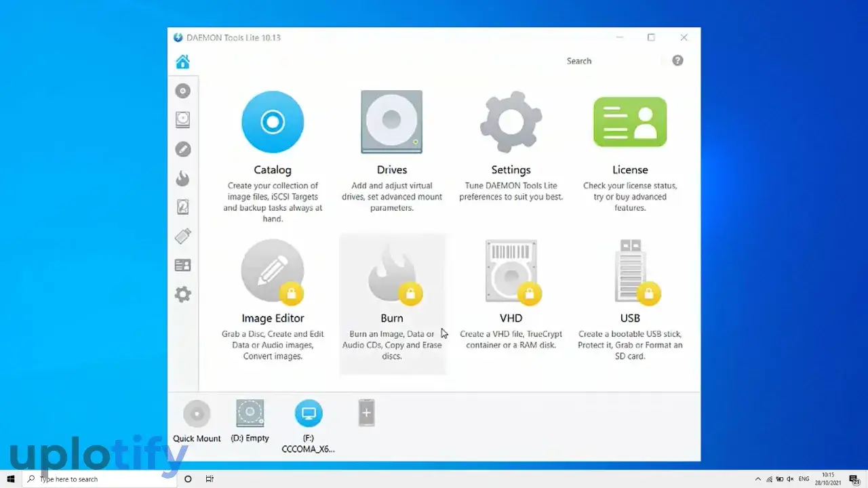Click the Image Editor description text
Viewport: 868px width, 488px height.
tap(273, 345)
